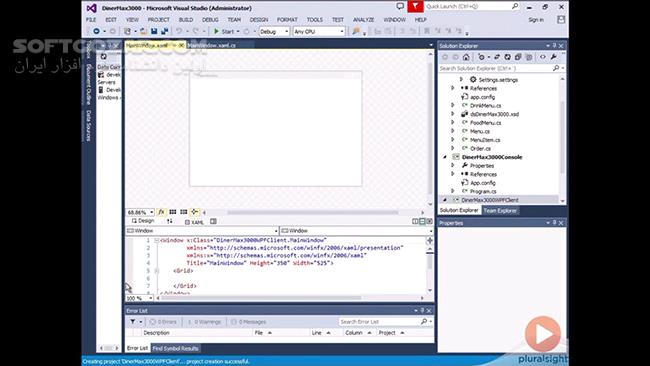Switch to Find Symbol Results tab
This screenshot has height=366, width=650.
(x=175, y=348)
